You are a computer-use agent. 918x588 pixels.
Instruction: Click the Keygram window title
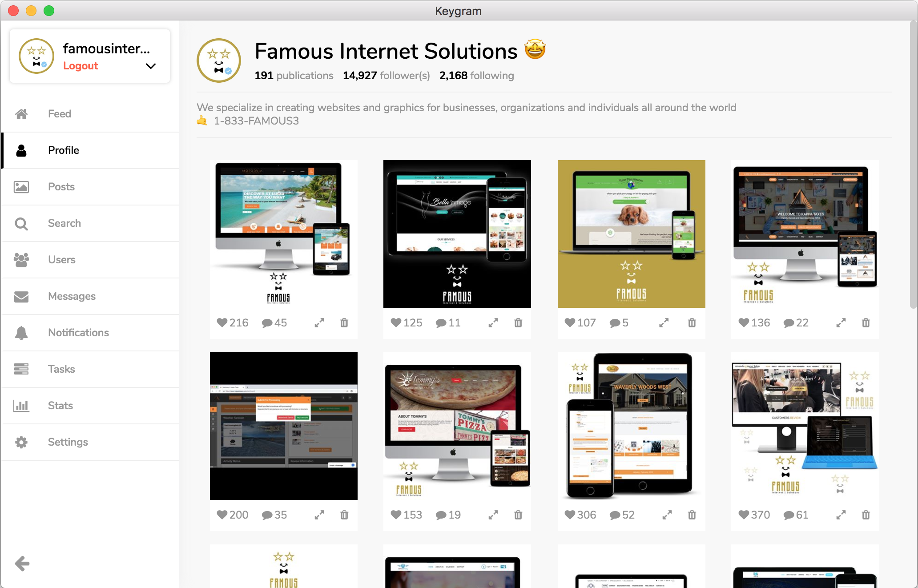(458, 11)
